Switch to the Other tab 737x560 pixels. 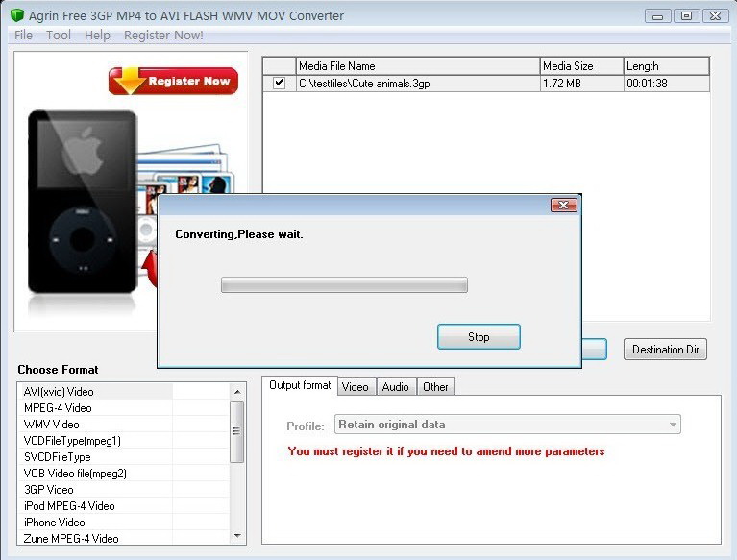coord(435,387)
